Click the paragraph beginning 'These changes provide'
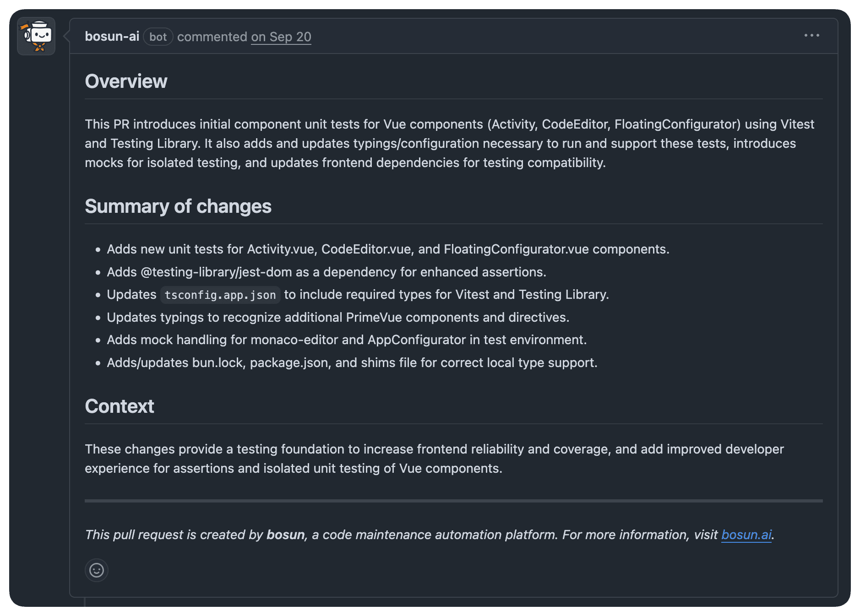 434,459
